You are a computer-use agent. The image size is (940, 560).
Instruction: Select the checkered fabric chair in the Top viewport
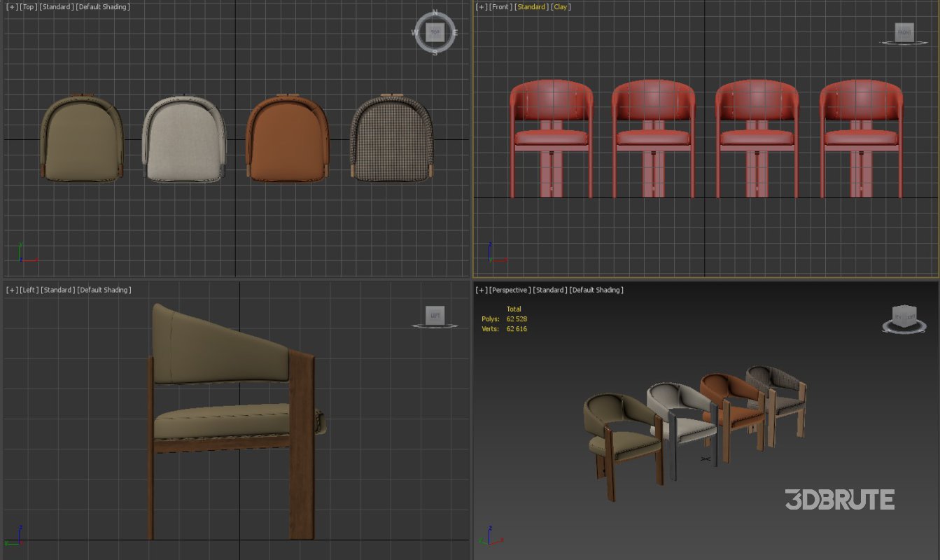pyautogui.click(x=392, y=136)
